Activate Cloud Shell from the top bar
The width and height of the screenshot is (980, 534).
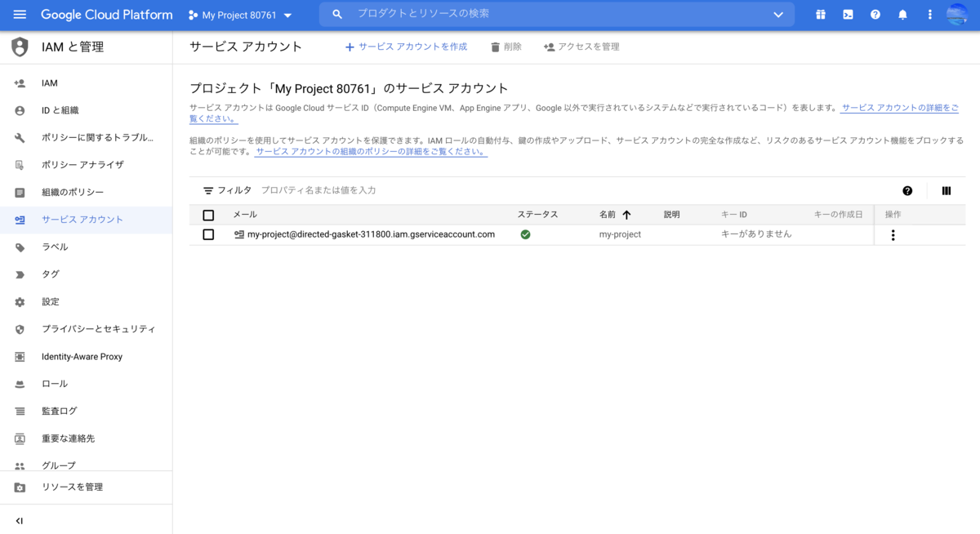click(x=848, y=14)
